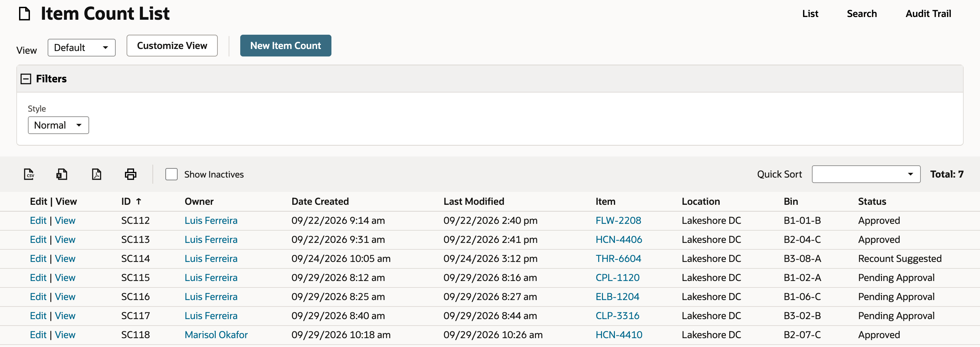Sort by the Location column header
Screen dimensions: 980x347
click(701, 201)
